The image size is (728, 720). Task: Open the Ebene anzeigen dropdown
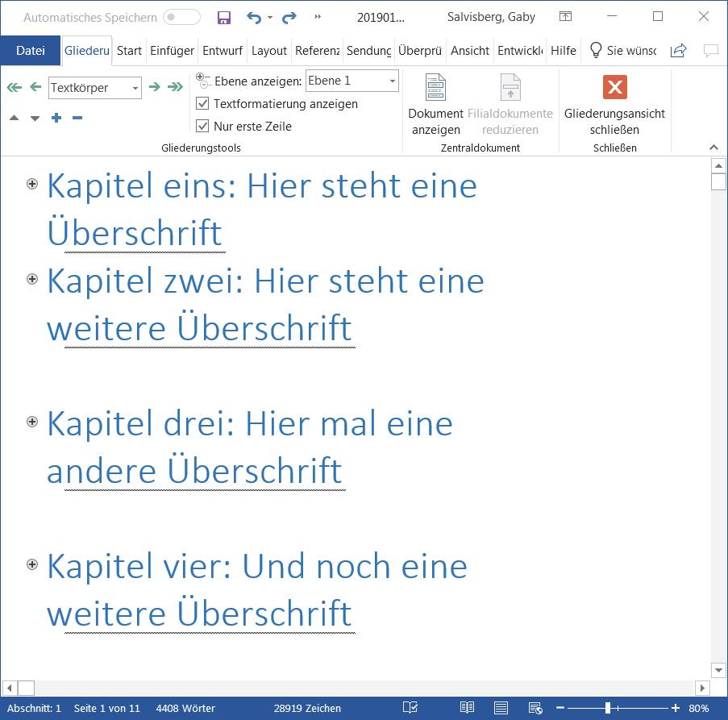(392, 81)
